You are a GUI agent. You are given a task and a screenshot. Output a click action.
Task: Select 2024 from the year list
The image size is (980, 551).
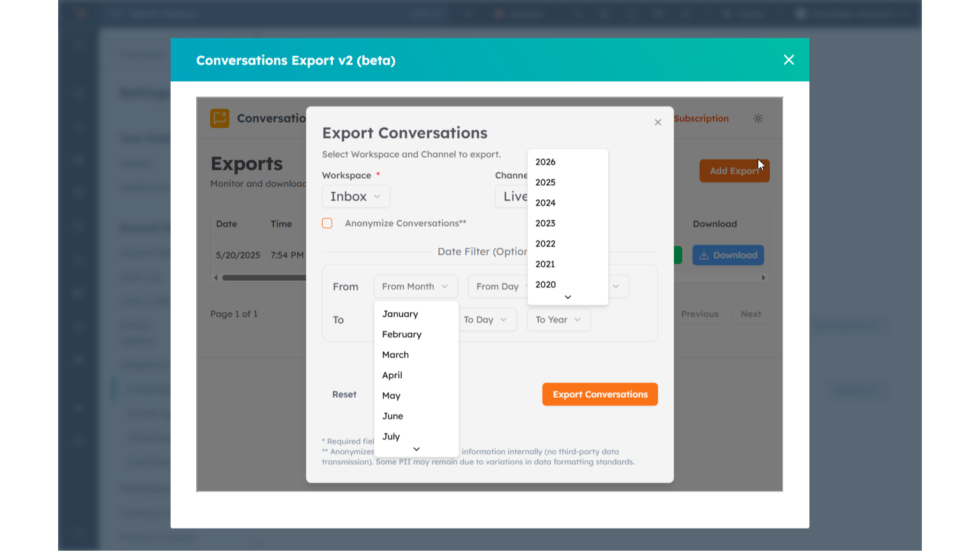tap(546, 202)
